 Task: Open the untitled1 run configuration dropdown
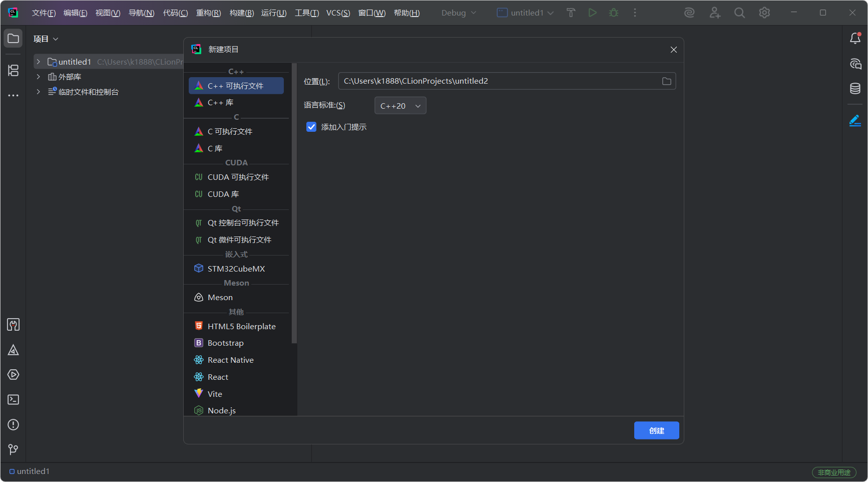click(525, 13)
